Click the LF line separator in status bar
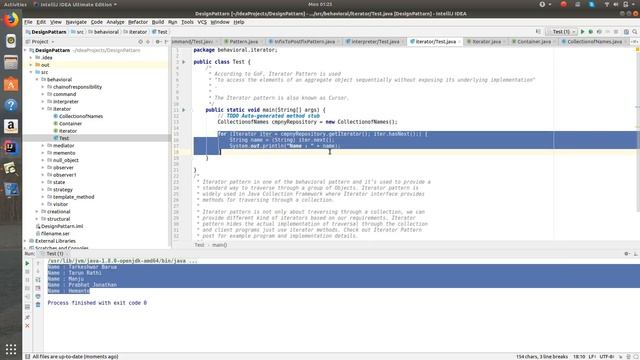Viewport: 640px width, 360px height. [592, 357]
